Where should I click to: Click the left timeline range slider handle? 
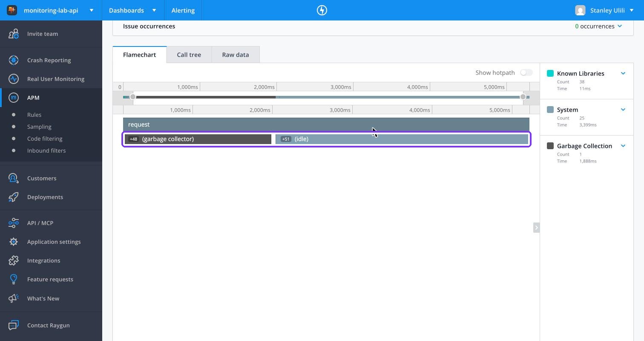(x=133, y=97)
